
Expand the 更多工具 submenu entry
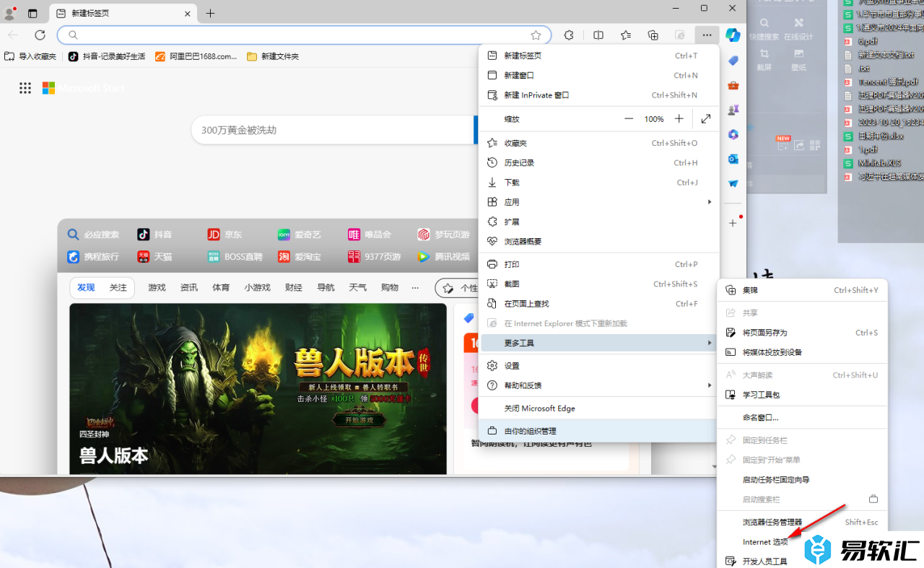(598, 343)
